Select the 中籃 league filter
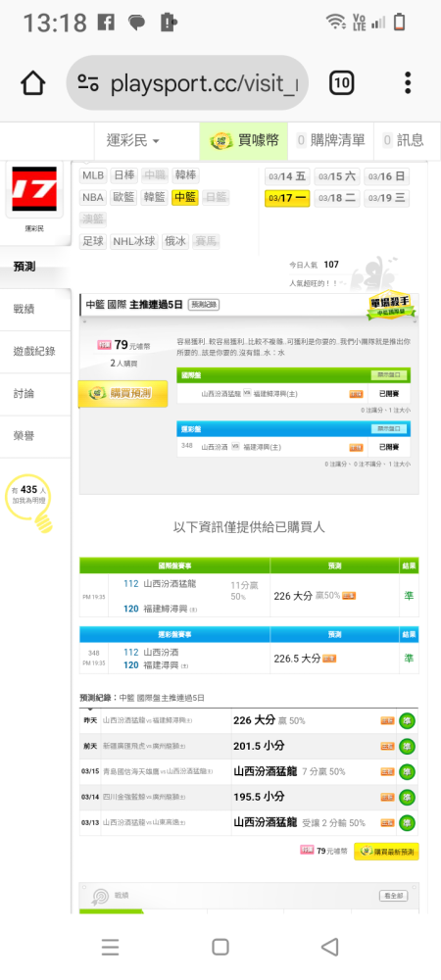This screenshot has width=441, height=980. (x=185, y=198)
